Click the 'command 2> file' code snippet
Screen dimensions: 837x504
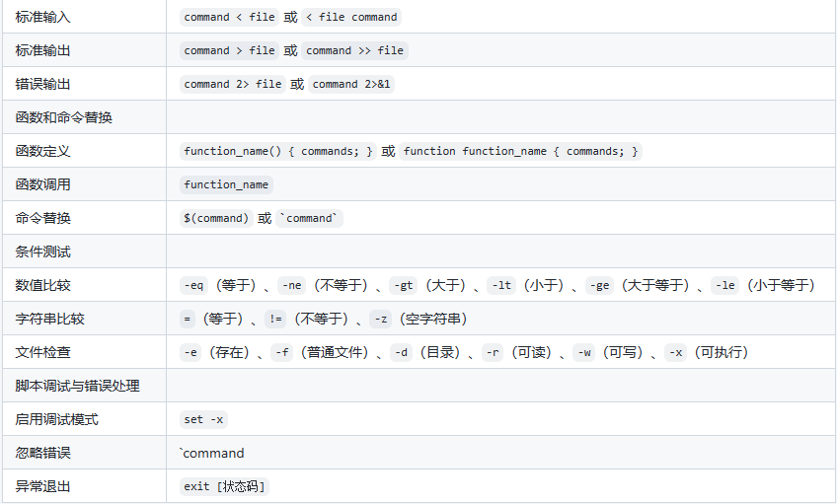pyautogui.click(x=233, y=84)
